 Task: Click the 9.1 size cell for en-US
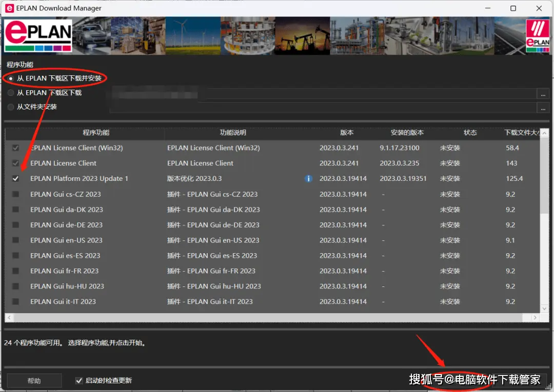[510, 240]
